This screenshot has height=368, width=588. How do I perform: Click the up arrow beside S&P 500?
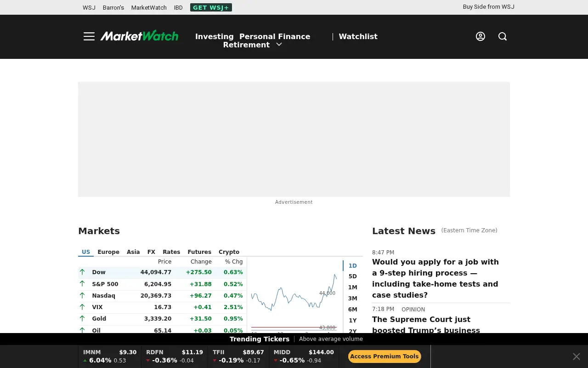pyautogui.click(x=82, y=284)
